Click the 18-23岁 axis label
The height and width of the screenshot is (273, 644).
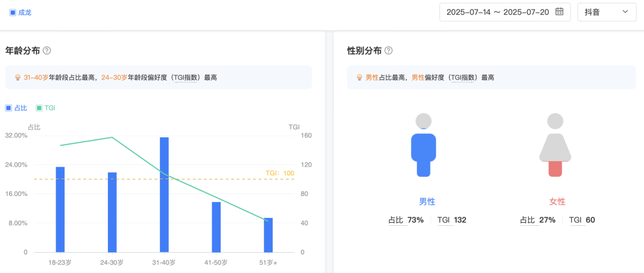pyautogui.click(x=60, y=262)
